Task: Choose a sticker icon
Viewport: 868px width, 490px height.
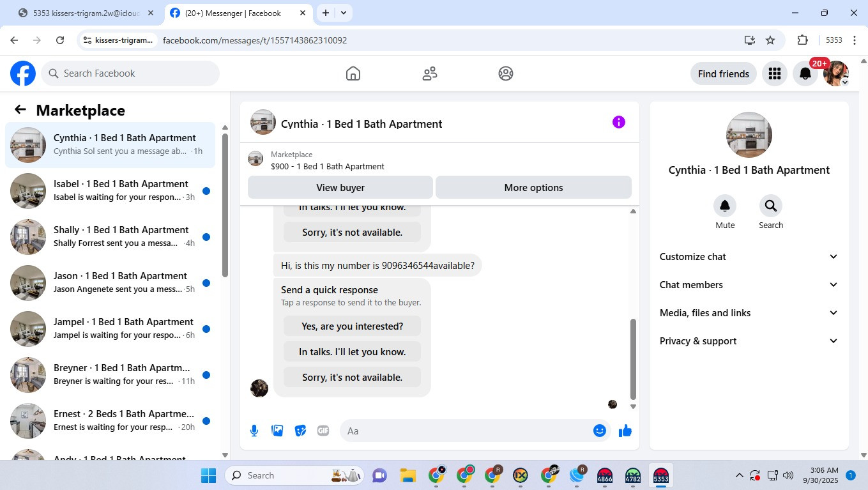Action: point(300,431)
